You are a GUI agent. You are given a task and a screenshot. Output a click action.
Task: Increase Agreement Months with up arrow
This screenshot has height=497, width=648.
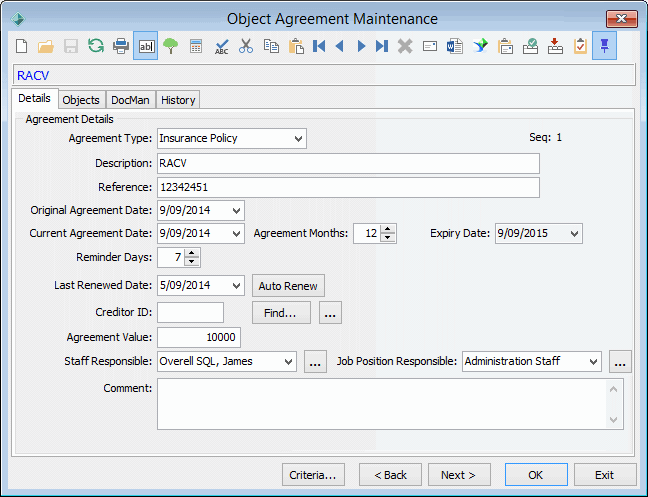388,229
